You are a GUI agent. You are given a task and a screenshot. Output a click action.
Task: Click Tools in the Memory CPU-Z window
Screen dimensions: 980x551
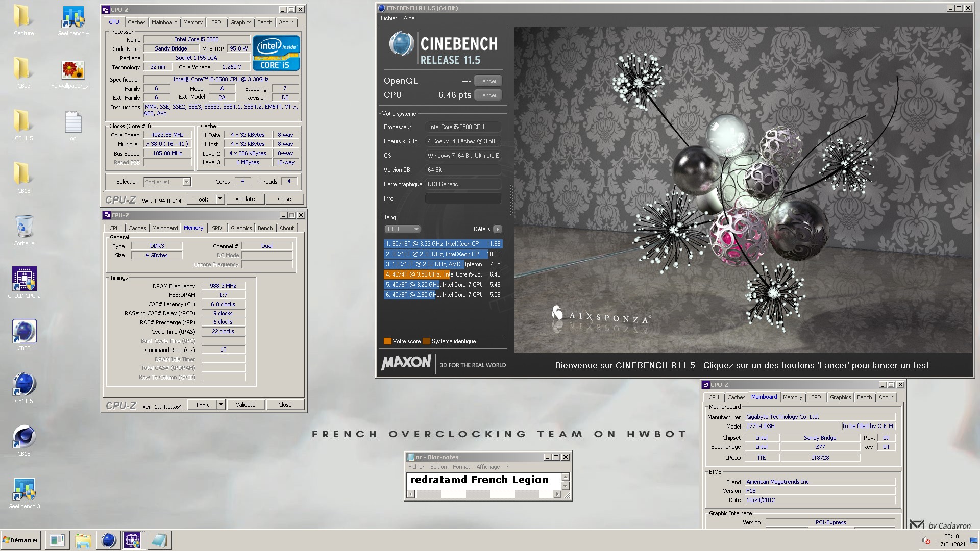coord(202,405)
